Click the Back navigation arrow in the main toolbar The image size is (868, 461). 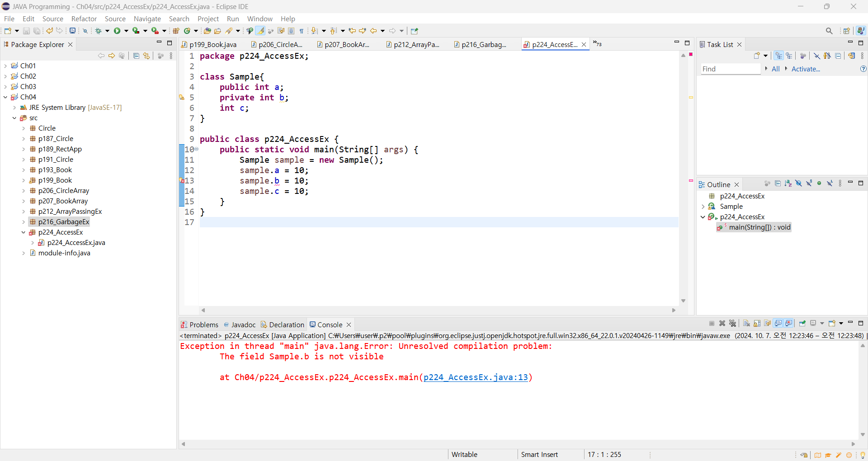tap(373, 31)
